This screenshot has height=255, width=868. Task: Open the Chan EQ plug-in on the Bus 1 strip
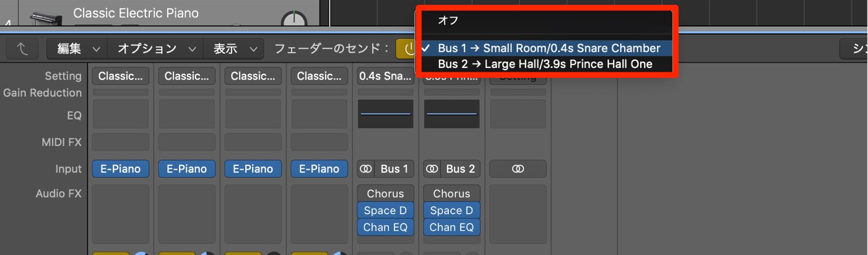click(386, 227)
